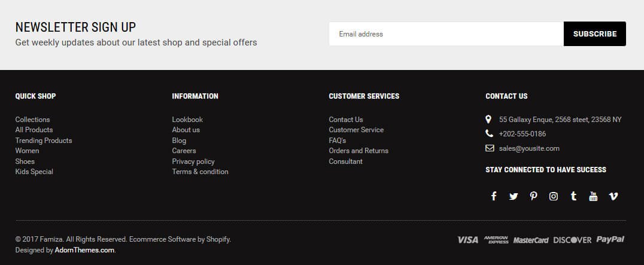Open the Collections link
The image size is (644, 265).
(33, 120)
